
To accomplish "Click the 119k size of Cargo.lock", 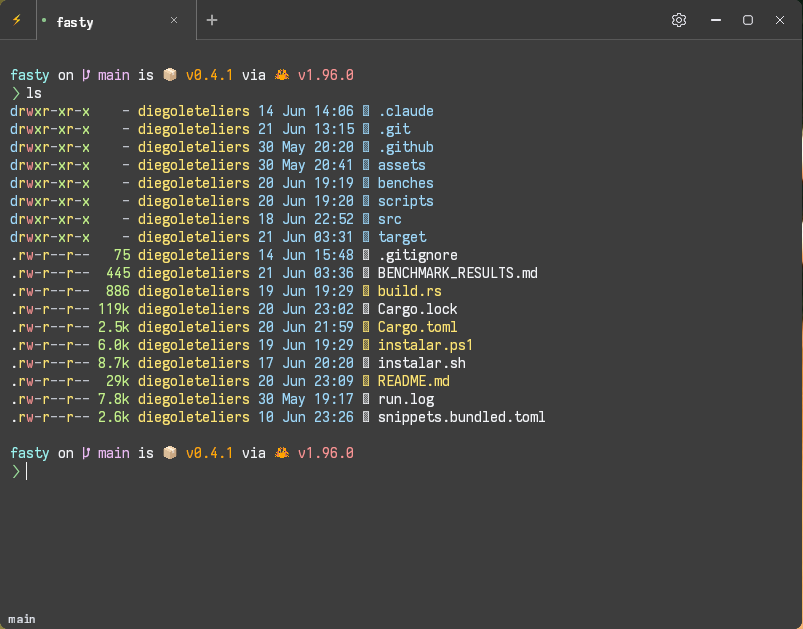I will (114, 309).
